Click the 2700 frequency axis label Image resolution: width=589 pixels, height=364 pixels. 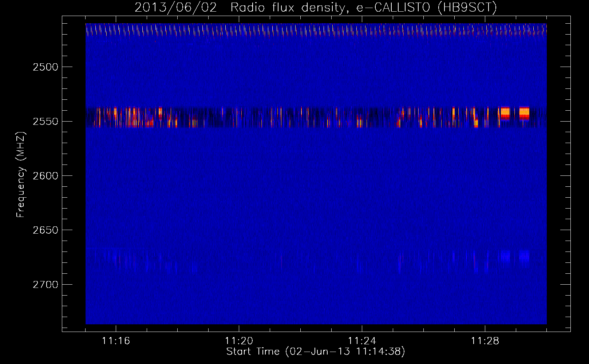point(46,284)
